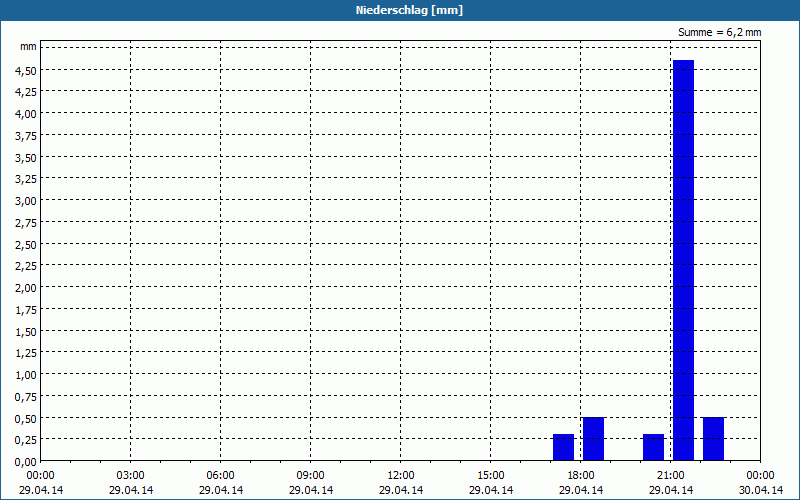Click the short blue bar just before 21:00
This screenshot has height=500, width=800.
click(x=654, y=447)
